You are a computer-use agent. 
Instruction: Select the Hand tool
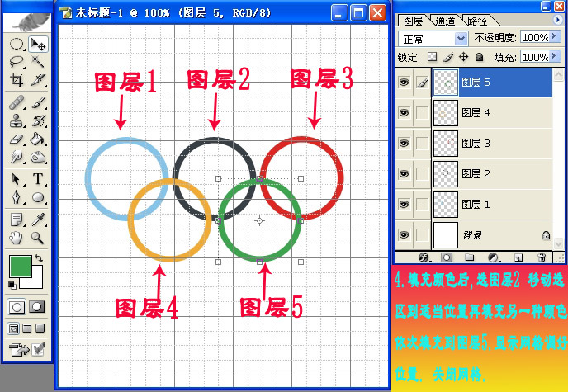click(17, 238)
